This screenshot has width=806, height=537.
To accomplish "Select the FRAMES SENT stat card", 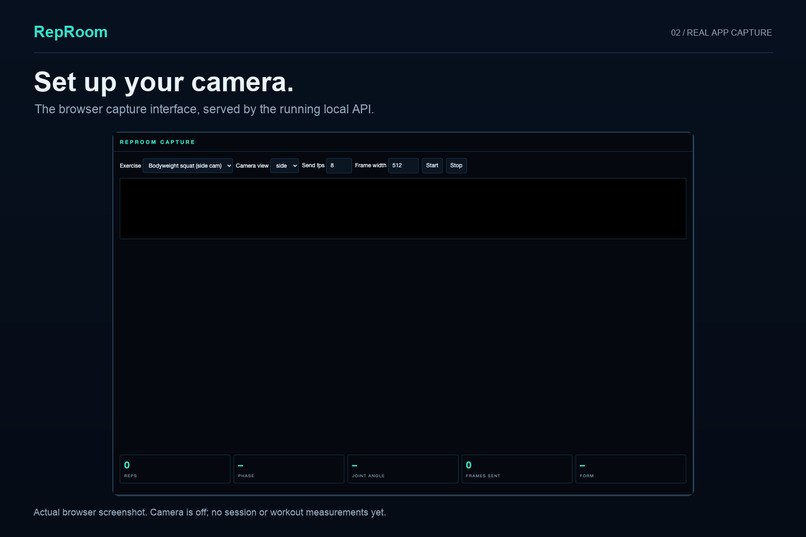I will [x=517, y=469].
